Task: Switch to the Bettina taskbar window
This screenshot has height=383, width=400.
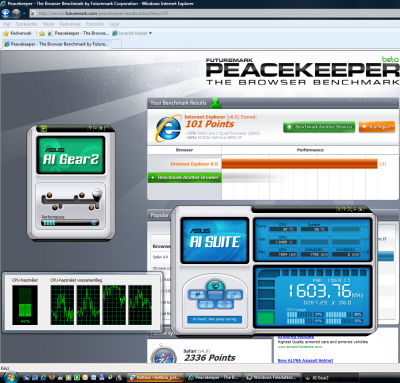Action: pyautogui.click(x=155, y=378)
